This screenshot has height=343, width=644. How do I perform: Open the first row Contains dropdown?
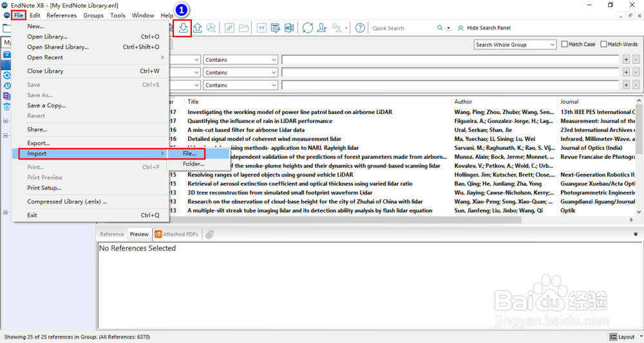pyautogui.click(x=240, y=60)
